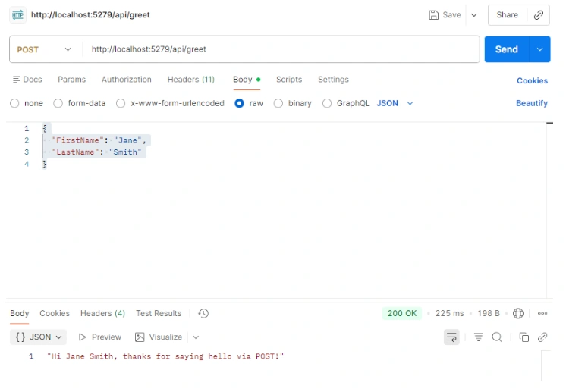Select the response Body tab
This screenshot has width=566, height=392.
20,313
